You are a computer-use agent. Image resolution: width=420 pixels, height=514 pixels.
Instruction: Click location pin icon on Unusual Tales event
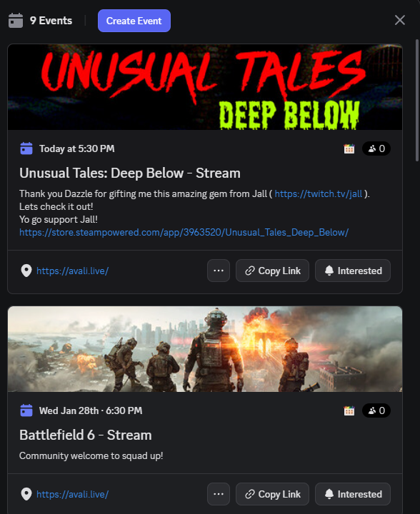point(26,271)
